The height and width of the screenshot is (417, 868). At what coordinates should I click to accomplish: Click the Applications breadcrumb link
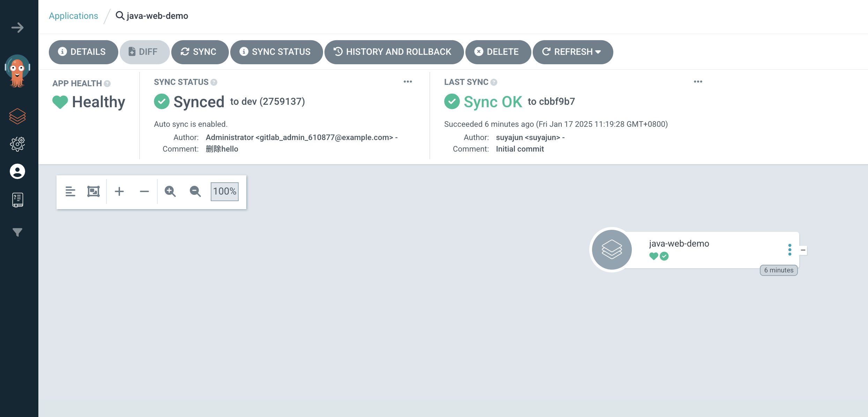(x=73, y=16)
